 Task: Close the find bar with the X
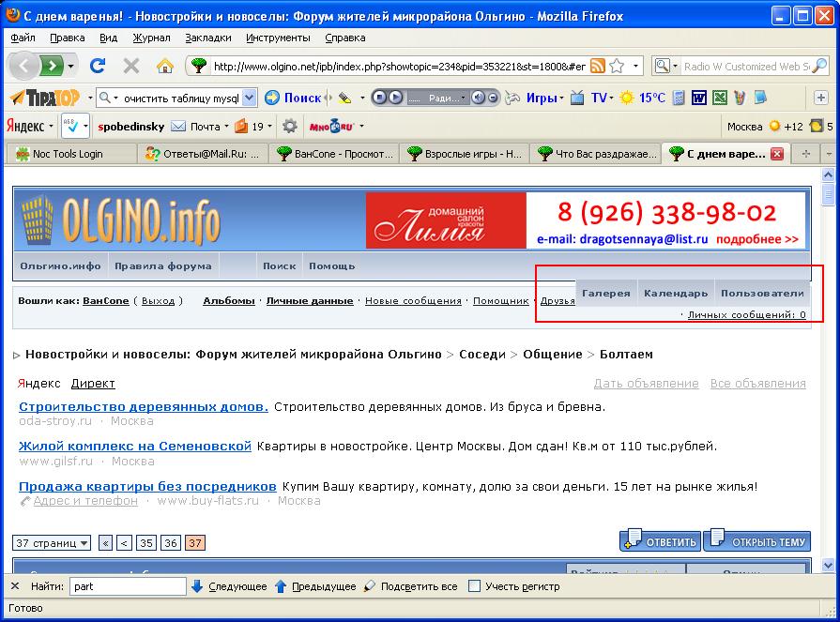[15, 586]
